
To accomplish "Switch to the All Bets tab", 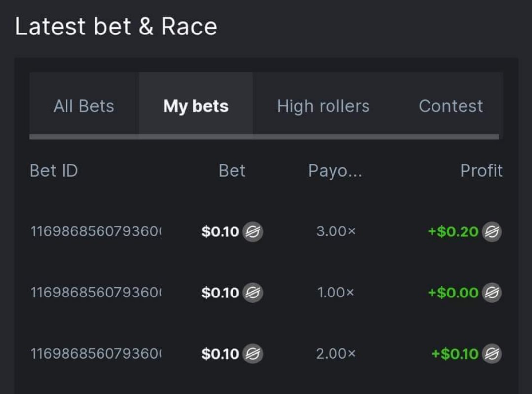I will pyautogui.click(x=84, y=106).
